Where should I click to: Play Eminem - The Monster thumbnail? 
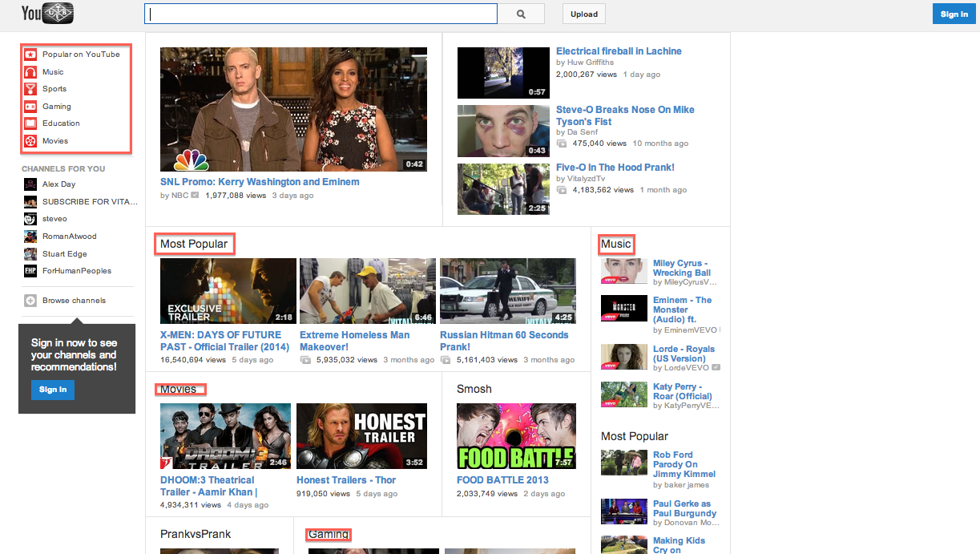(x=624, y=308)
